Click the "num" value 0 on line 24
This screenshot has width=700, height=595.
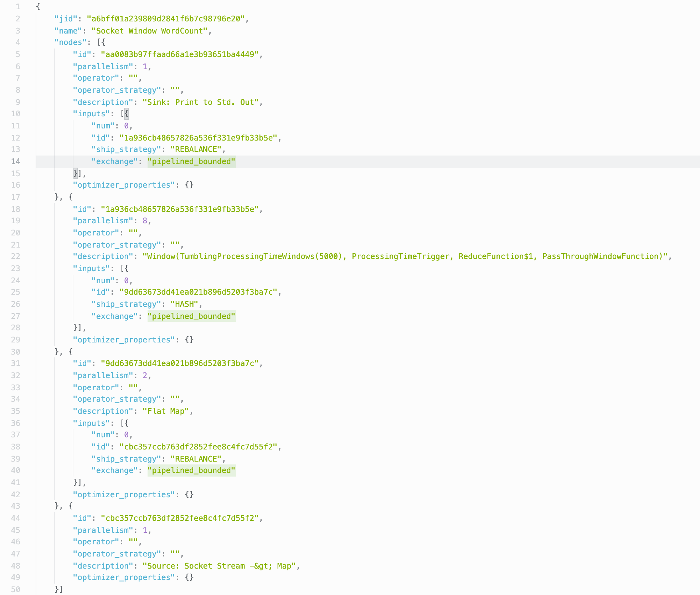click(126, 281)
